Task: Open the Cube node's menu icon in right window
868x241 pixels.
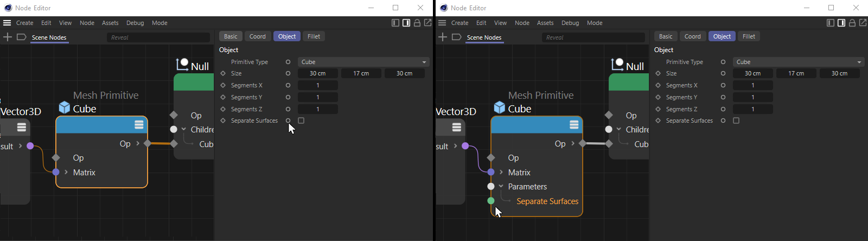Action: coord(574,125)
